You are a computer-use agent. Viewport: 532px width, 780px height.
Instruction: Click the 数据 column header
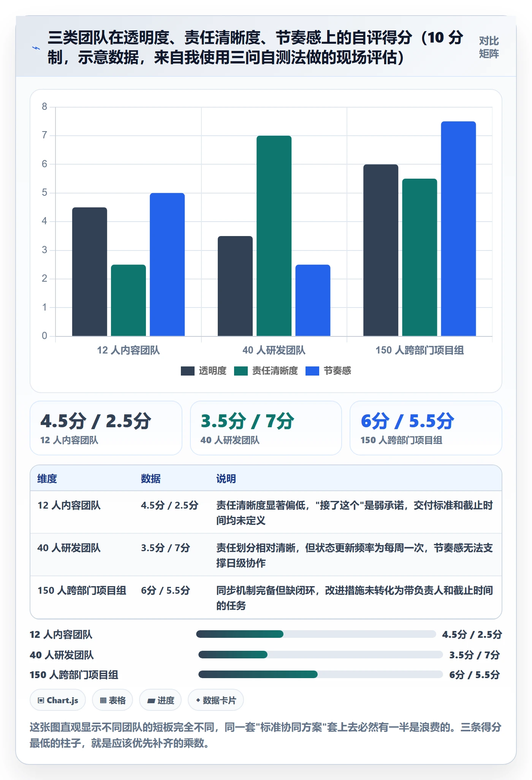coord(150,479)
